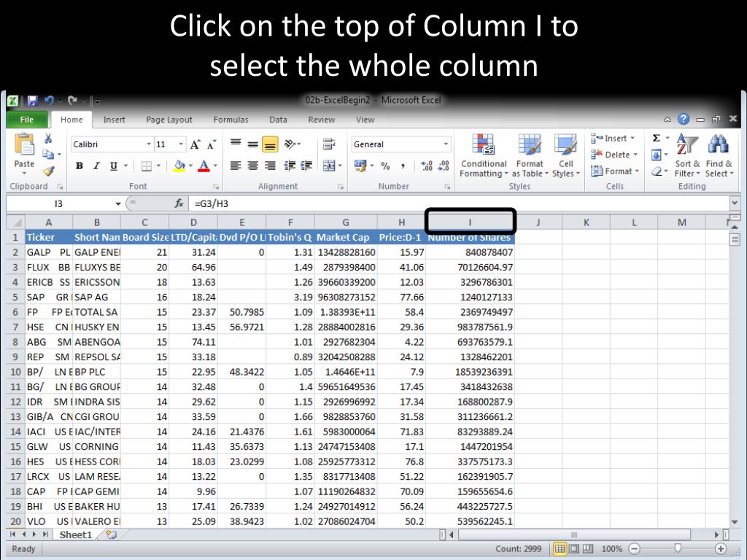Screen dimensions: 747x560
Task: Click the Increase Indent icon
Action: [306, 166]
